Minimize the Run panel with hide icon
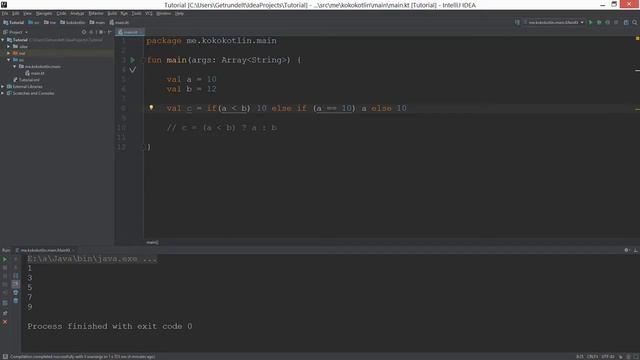Screen dimensions: 640x360 (x=636, y=250)
